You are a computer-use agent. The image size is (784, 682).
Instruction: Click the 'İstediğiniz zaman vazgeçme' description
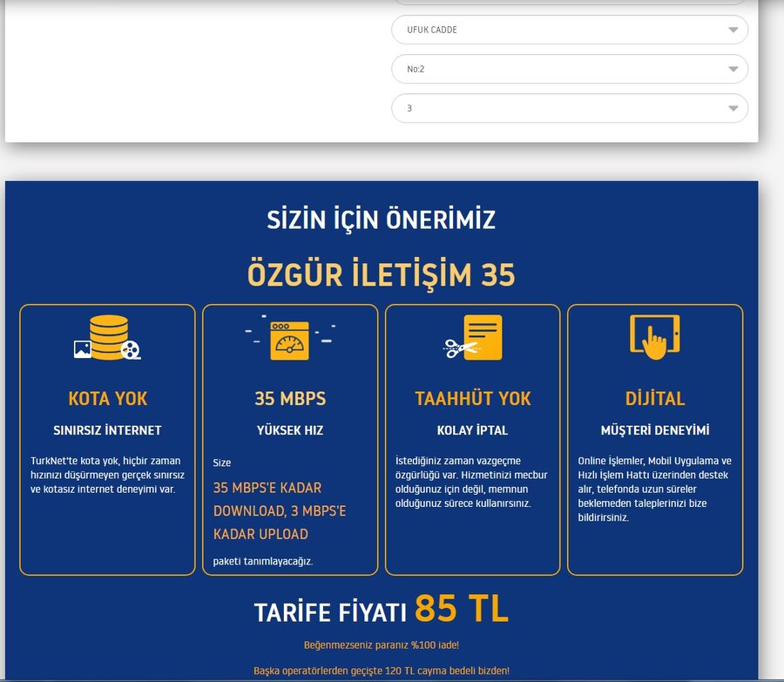(x=471, y=482)
